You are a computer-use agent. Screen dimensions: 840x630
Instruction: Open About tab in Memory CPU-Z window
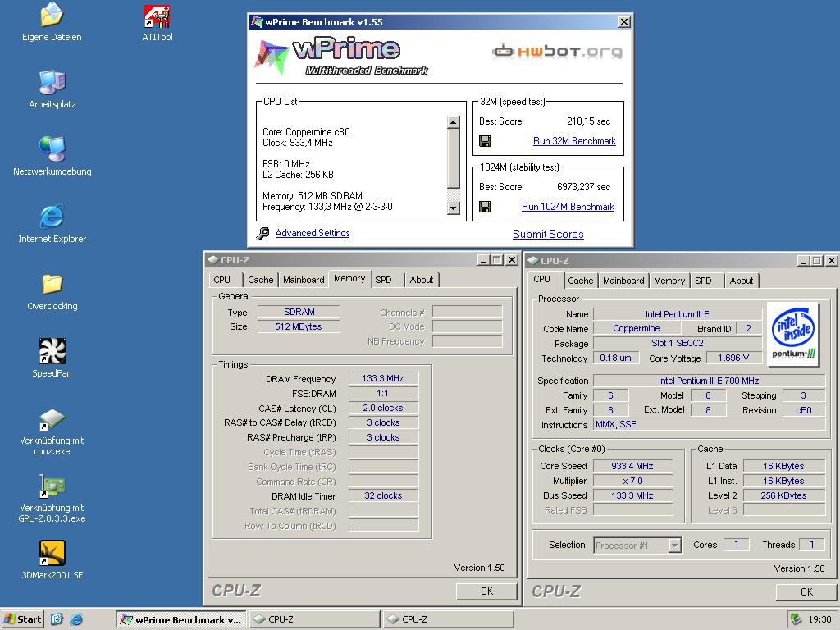point(422,280)
